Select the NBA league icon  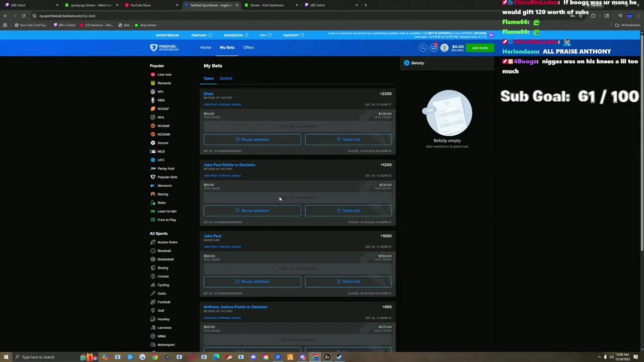pyautogui.click(x=153, y=100)
